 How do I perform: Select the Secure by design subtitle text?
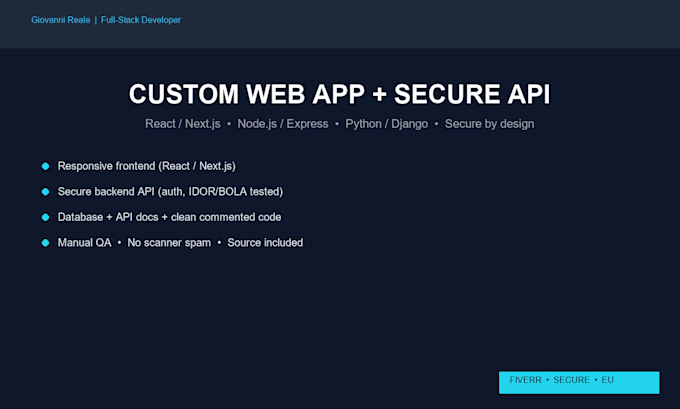pos(490,124)
